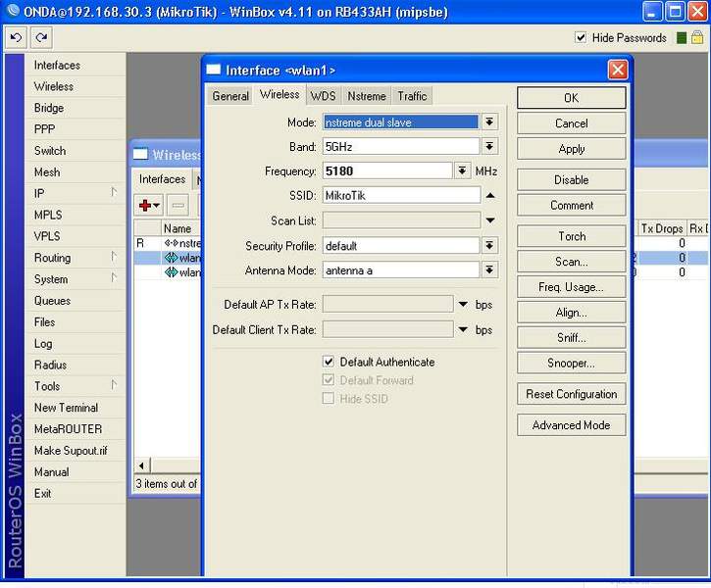Viewport: 711px width, 588px height.
Task: Click the Scan... button
Action: tap(572, 262)
